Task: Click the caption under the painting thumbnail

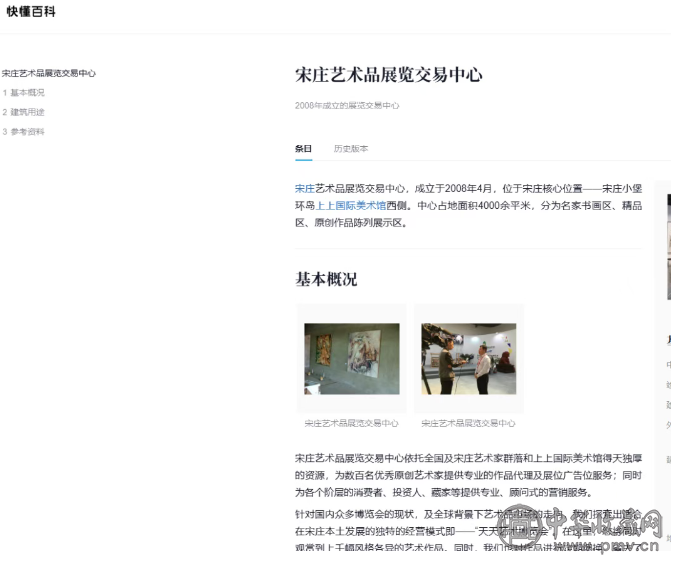Action: point(351,423)
